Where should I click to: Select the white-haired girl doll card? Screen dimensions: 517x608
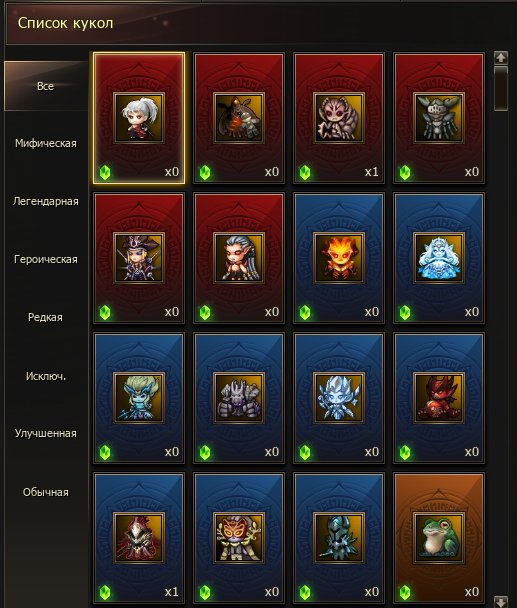click(139, 118)
